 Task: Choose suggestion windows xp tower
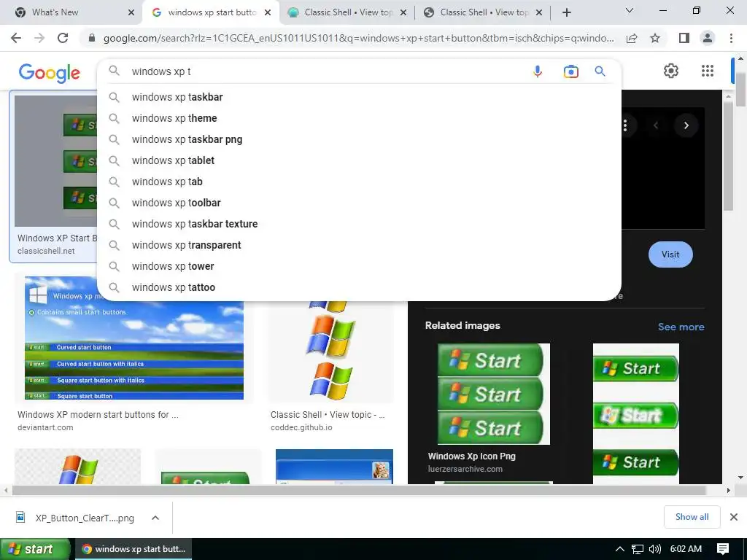point(359,266)
